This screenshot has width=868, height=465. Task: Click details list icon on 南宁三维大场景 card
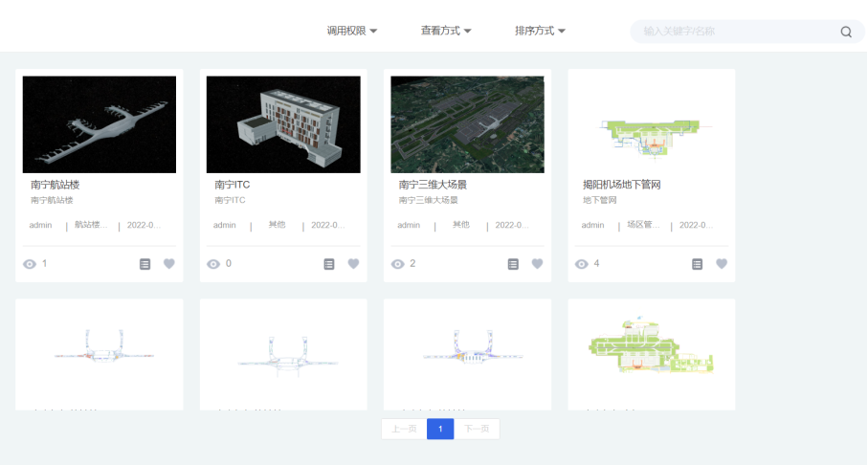coord(513,264)
